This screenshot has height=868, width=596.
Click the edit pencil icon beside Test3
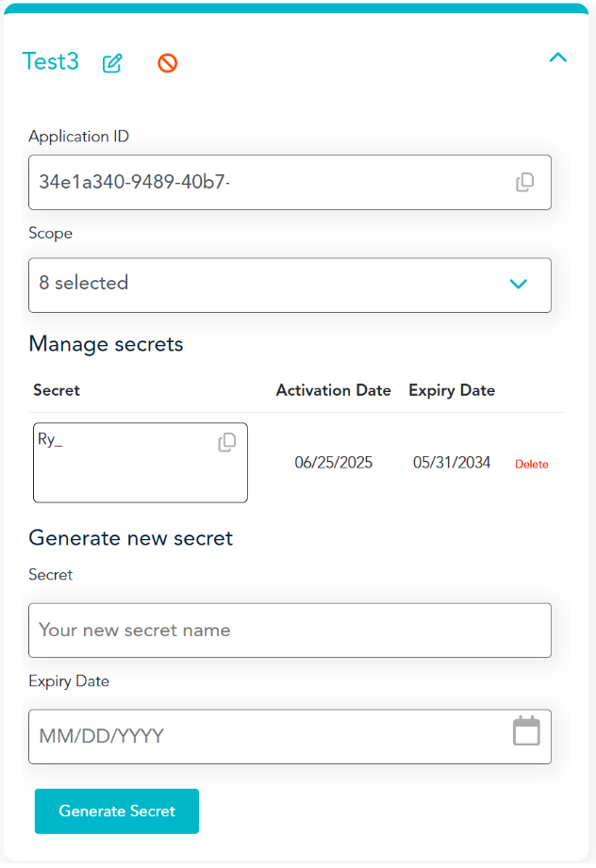(x=112, y=63)
